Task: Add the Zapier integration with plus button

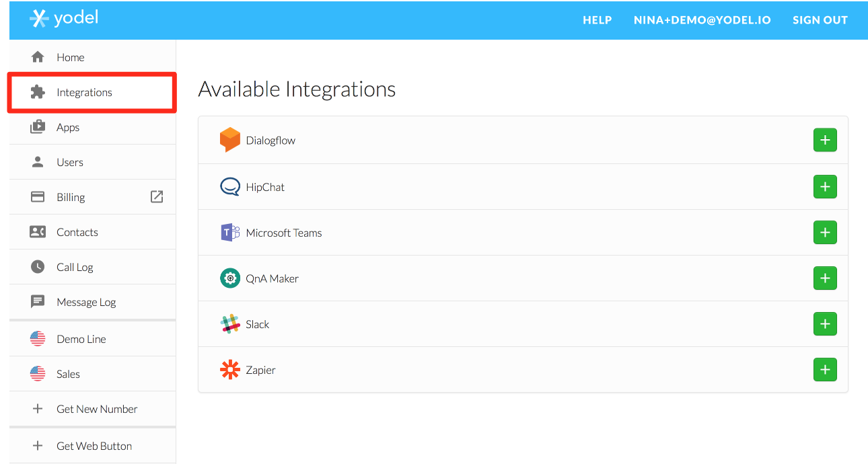Action: coord(825,369)
